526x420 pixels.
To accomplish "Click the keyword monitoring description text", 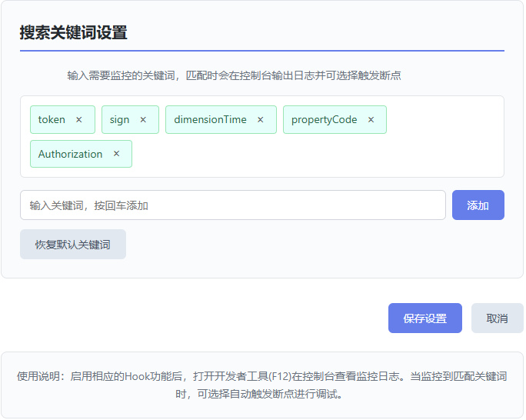I will click(x=234, y=75).
